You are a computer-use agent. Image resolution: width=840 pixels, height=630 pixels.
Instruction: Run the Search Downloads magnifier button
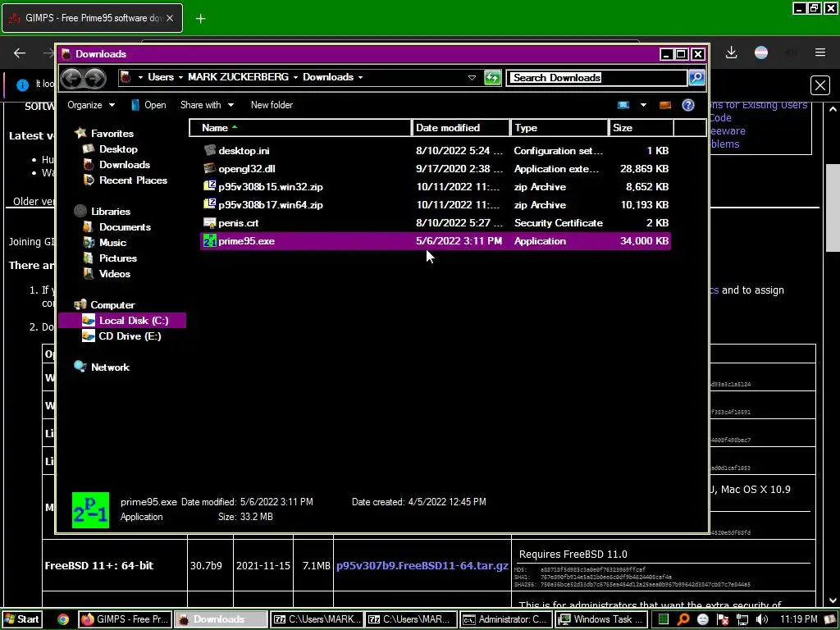coord(696,78)
